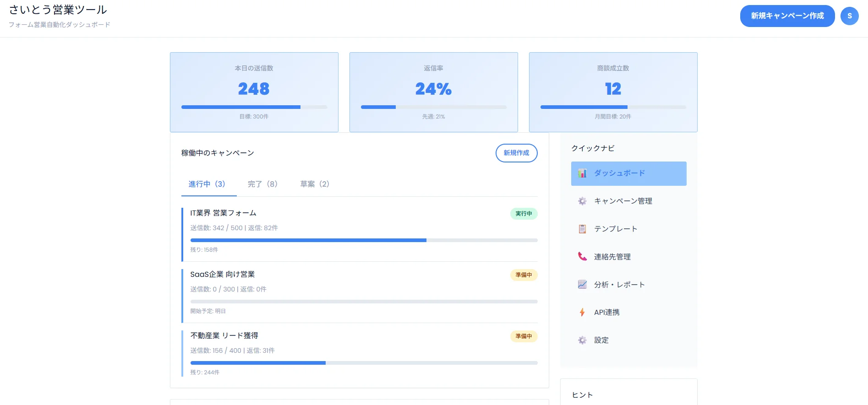Open the user avatar S icon
This screenshot has width=868, height=405.
click(x=849, y=16)
